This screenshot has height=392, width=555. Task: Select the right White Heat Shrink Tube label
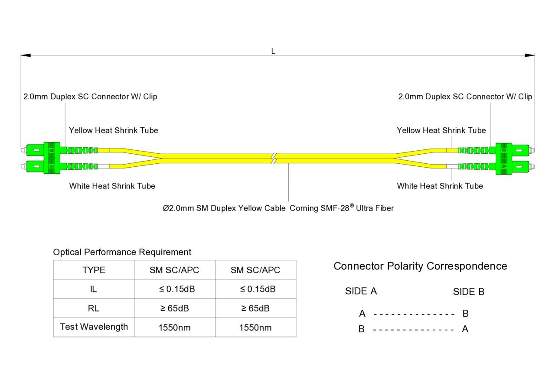pyautogui.click(x=440, y=186)
